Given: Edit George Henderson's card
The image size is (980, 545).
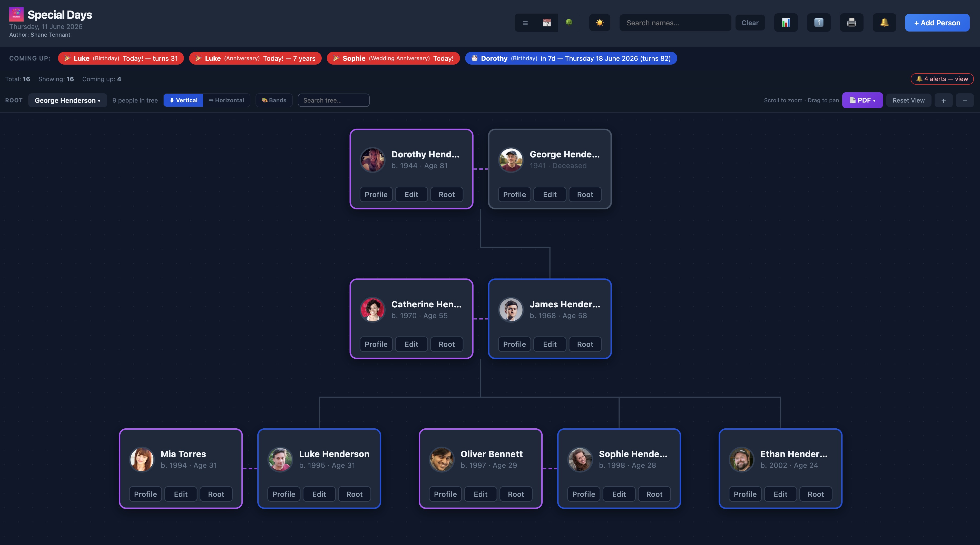Looking at the screenshot, I should (550, 195).
